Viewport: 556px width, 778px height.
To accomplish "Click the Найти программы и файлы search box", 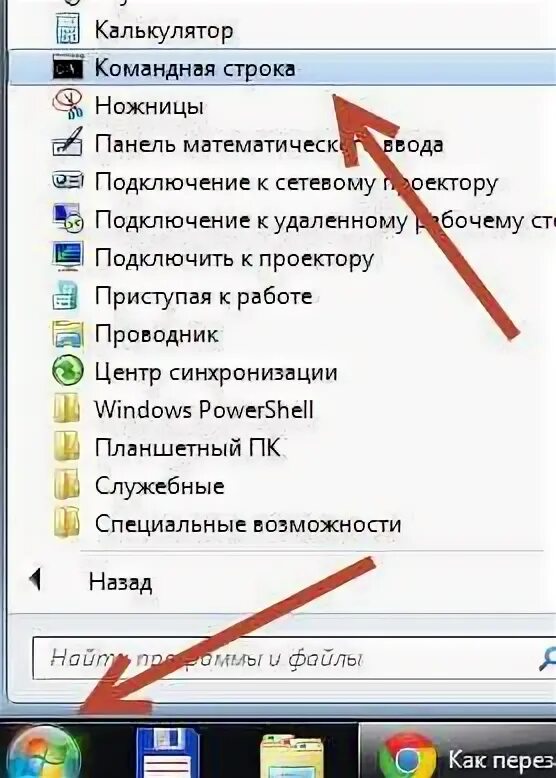I will (x=294, y=658).
